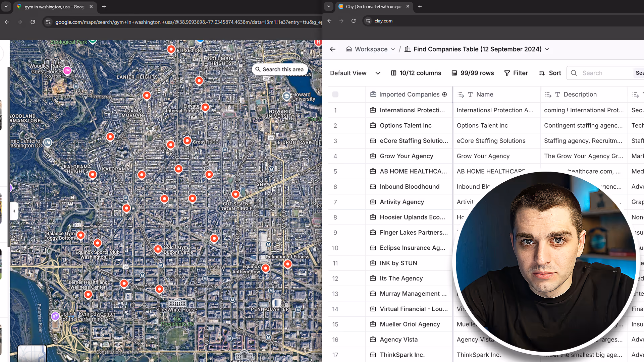
Task: Click add icon next to Imported Companies
Action: pos(444,95)
